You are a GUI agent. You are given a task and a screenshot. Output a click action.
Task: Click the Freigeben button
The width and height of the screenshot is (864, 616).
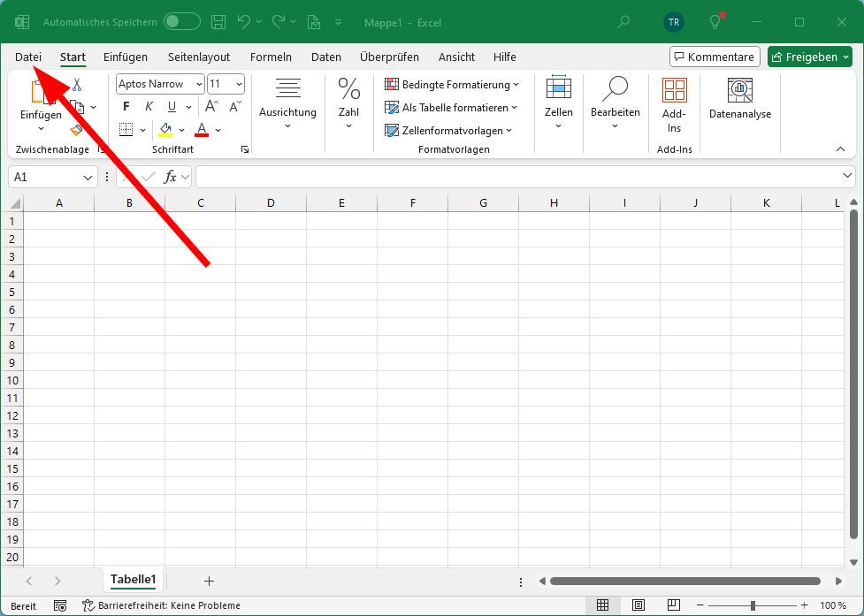(x=809, y=56)
